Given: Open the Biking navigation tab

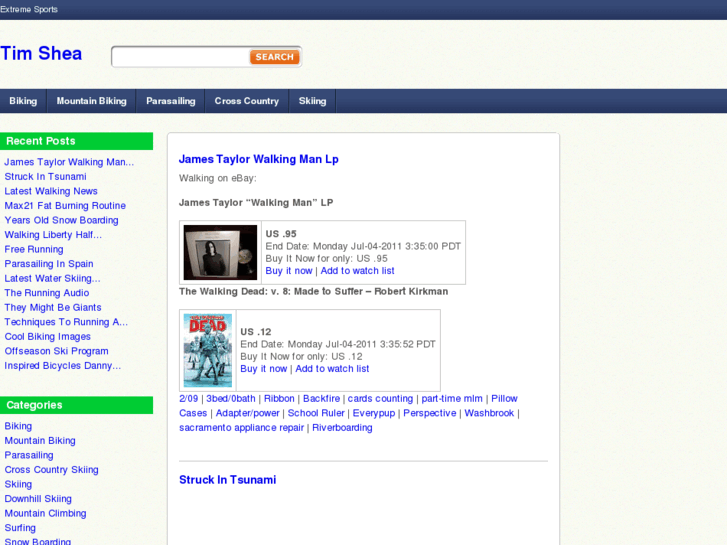Looking at the screenshot, I should [x=23, y=101].
